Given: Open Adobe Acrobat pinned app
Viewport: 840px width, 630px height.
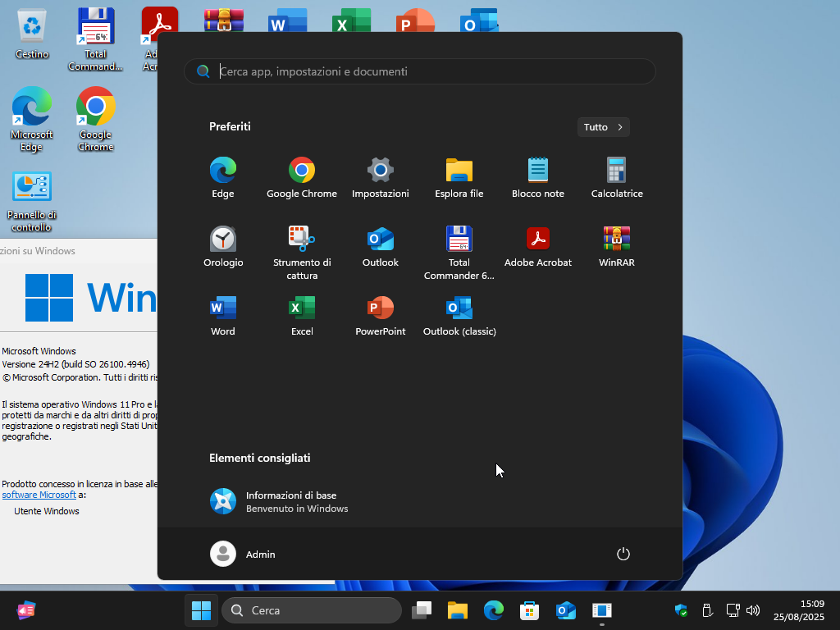Looking at the screenshot, I should click(538, 247).
